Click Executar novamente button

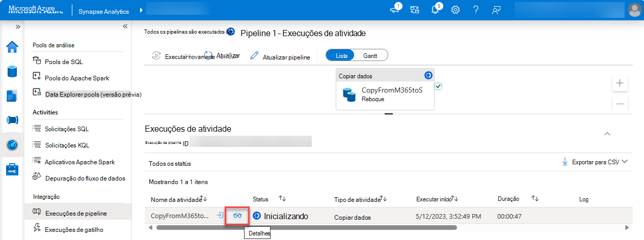click(x=184, y=57)
